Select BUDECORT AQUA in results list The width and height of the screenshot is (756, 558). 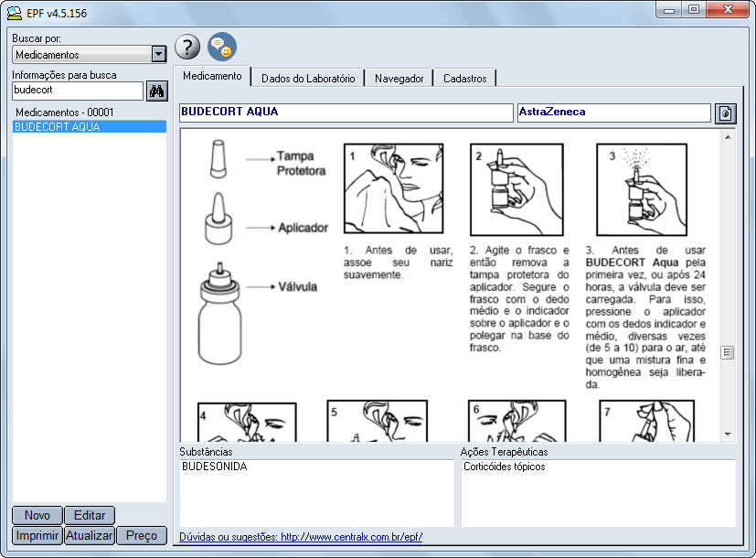(90, 127)
